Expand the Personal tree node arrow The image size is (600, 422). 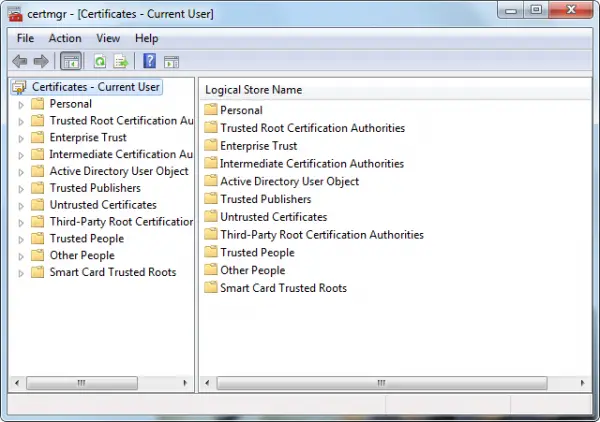pos(21,104)
